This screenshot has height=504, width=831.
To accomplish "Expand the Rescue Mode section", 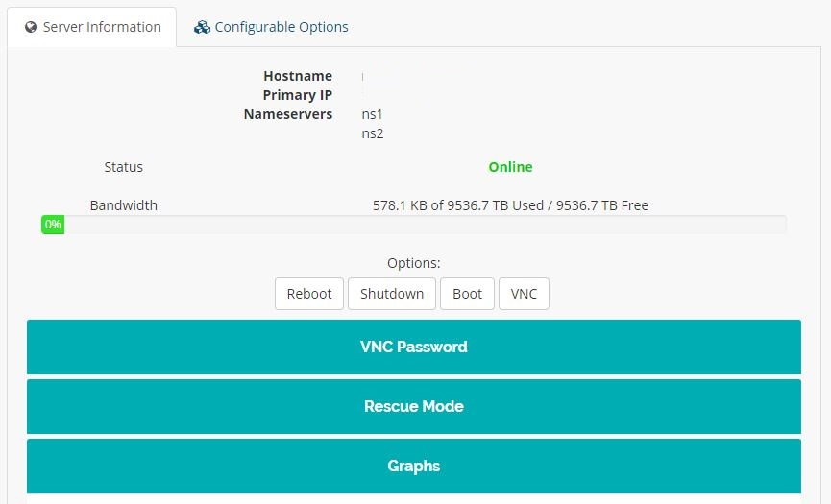I will pos(413,406).
